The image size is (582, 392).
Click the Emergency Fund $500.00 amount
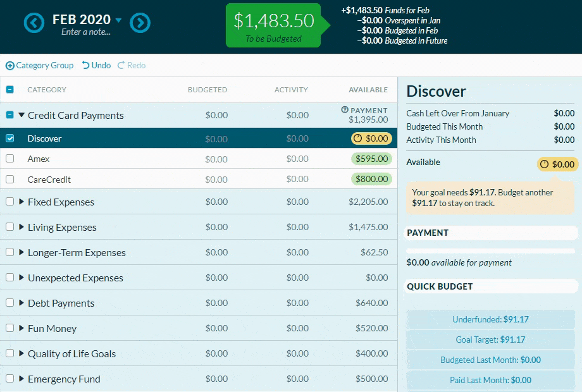click(x=371, y=379)
